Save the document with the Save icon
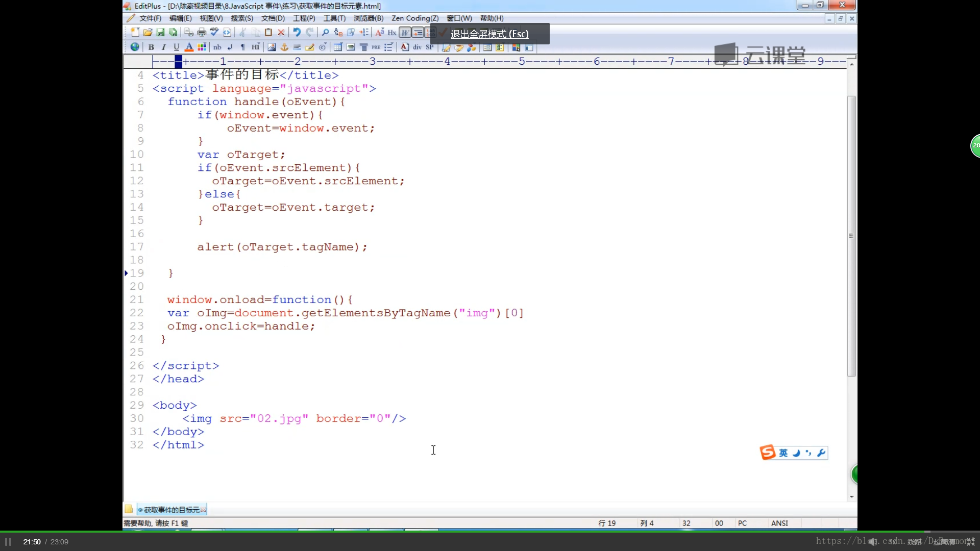980x551 pixels. pyautogui.click(x=160, y=33)
